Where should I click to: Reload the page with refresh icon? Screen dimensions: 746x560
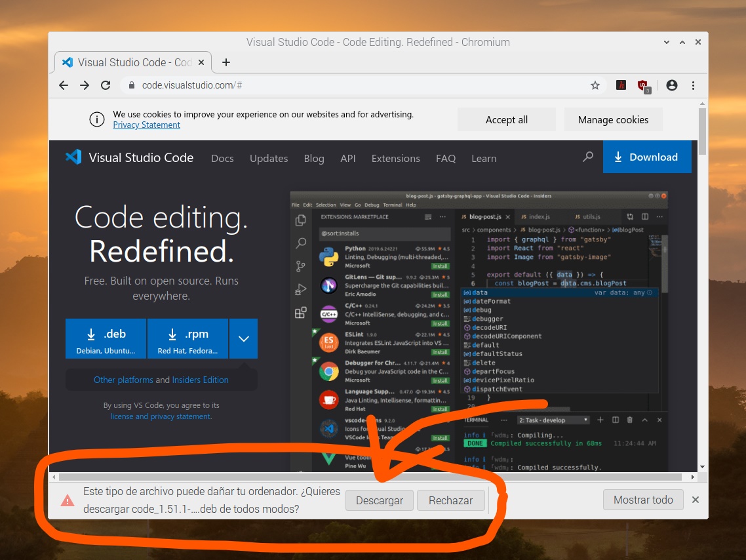point(106,85)
